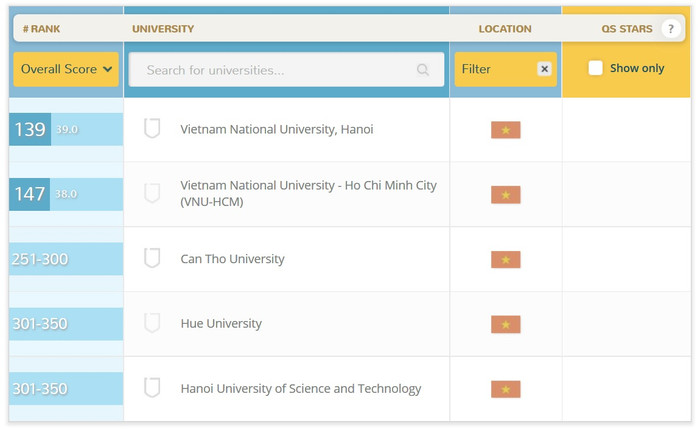
Task: Open Hanoi University of Science and Technology link
Action: pyautogui.click(x=300, y=388)
